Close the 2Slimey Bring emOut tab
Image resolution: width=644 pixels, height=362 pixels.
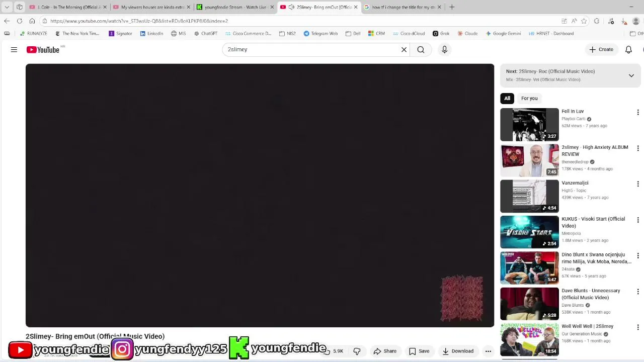[356, 7]
